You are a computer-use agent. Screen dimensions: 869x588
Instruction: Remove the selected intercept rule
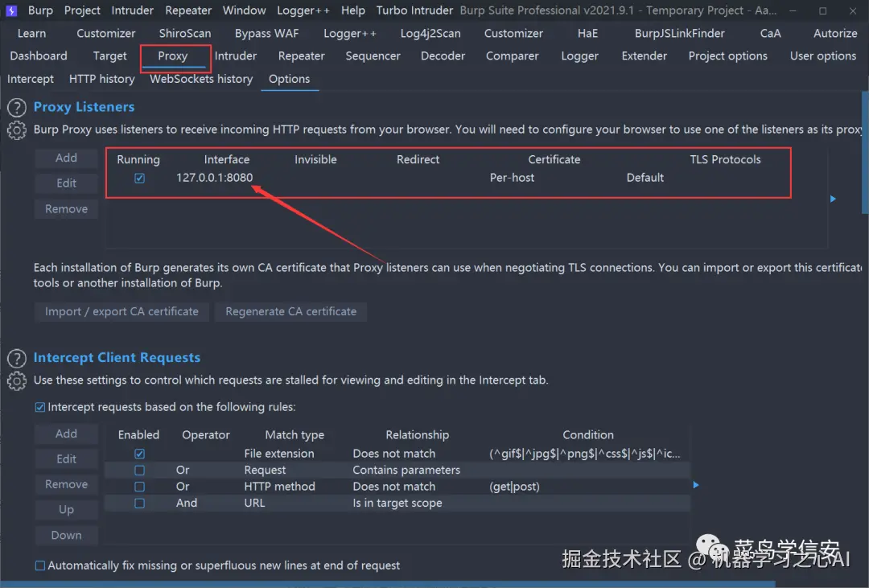point(67,485)
